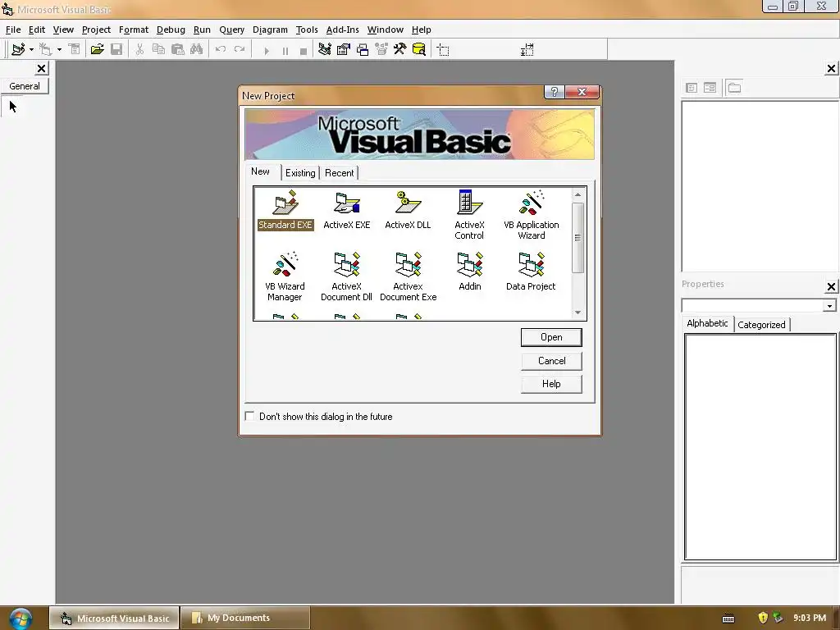The width and height of the screenshot is (840, 630).
Task: Click Toggle Folders icon in Project panel
Action: click(x=734, y=87)
